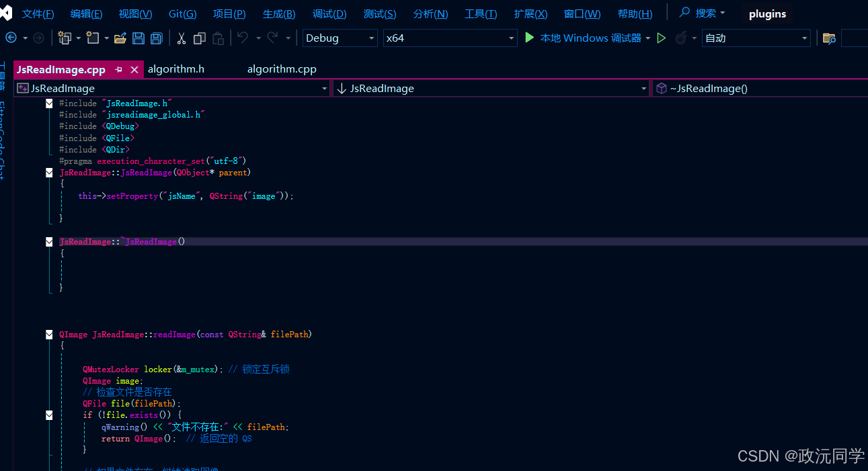Click the 搜索 search button

pyautogui.click(x=703, y=13)
